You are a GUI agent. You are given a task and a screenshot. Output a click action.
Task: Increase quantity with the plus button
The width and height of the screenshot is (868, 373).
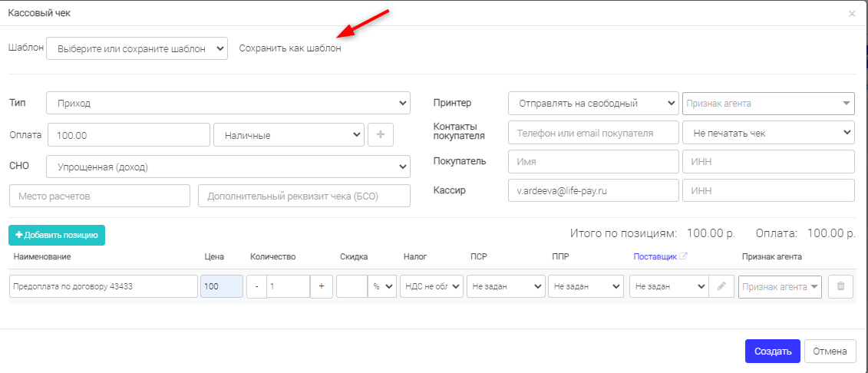coord(322,287)
